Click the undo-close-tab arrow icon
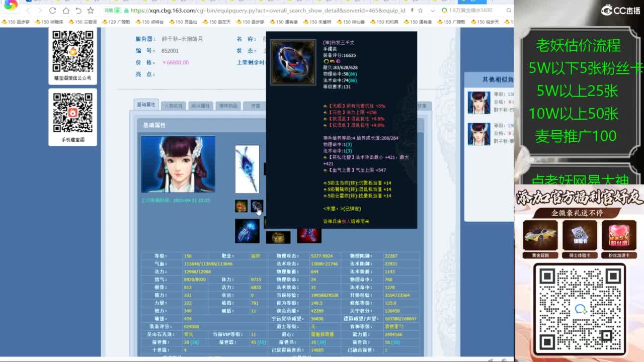 (x=78, y=11)
